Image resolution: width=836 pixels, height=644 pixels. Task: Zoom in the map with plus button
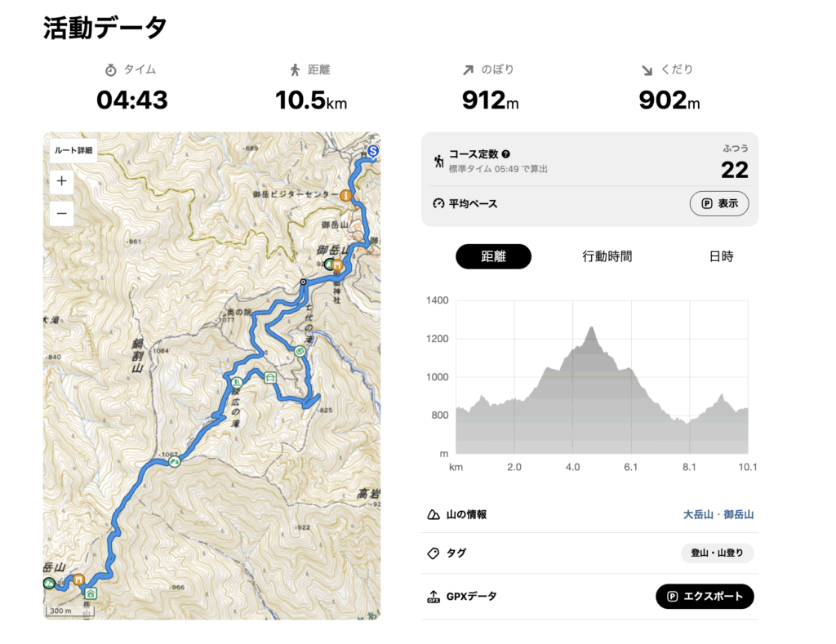(x=62, y=181)
